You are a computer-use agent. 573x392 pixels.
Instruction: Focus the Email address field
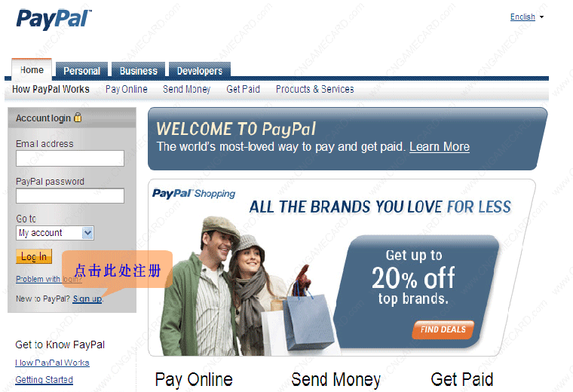point(70,158)
